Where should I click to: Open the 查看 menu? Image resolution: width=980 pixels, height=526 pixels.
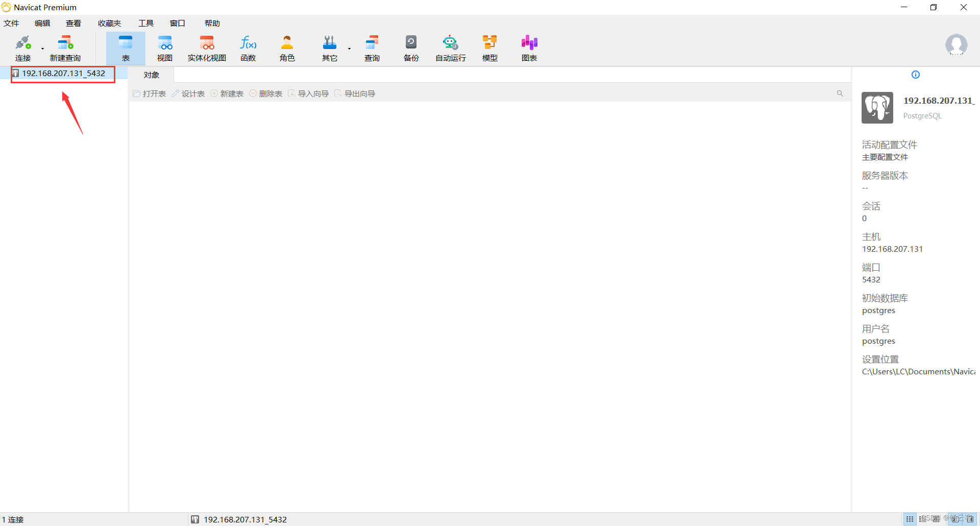pyautogui.click(x=73, y=23)
